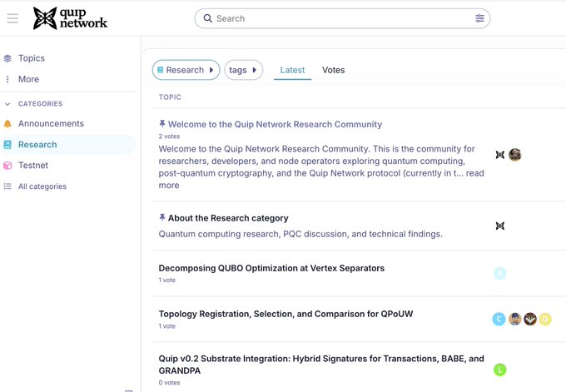Open Topics in the sidebar

(x=32, y=58)
